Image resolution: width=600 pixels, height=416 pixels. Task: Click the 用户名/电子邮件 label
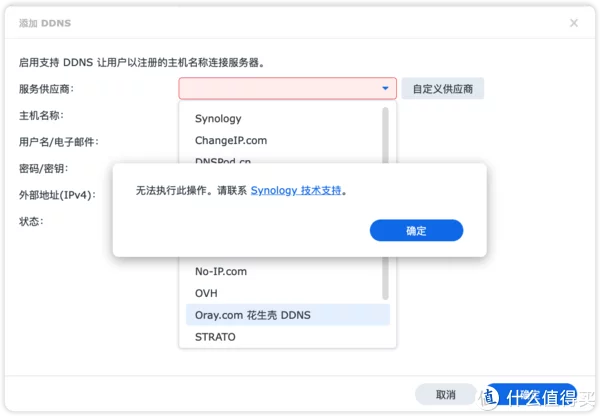[x=59, y=142]
